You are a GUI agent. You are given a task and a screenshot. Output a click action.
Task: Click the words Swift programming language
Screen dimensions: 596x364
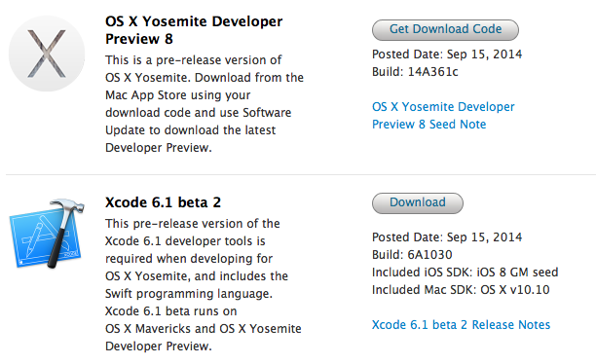[189, 294]
